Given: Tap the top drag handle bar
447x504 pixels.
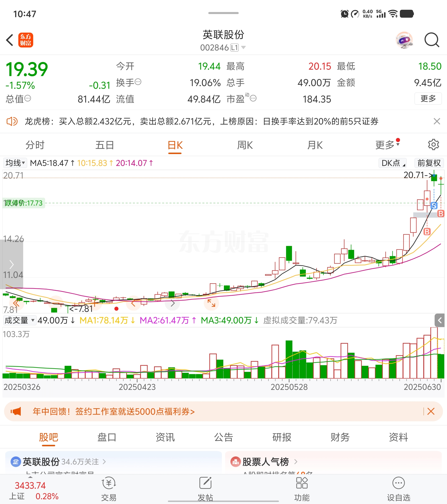Looking at the screenshot, I should 223,13.
